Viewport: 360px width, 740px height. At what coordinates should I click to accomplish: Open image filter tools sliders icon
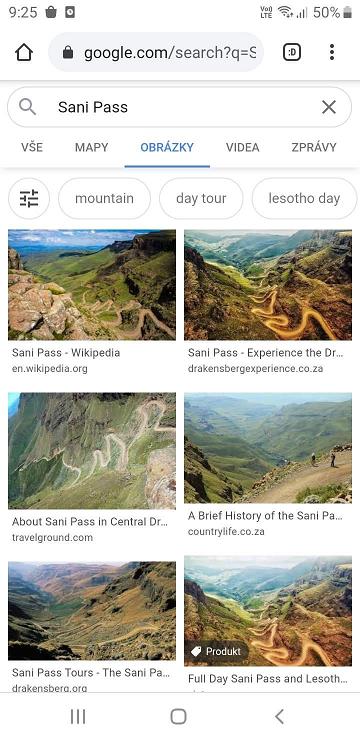tap(29, 199)
